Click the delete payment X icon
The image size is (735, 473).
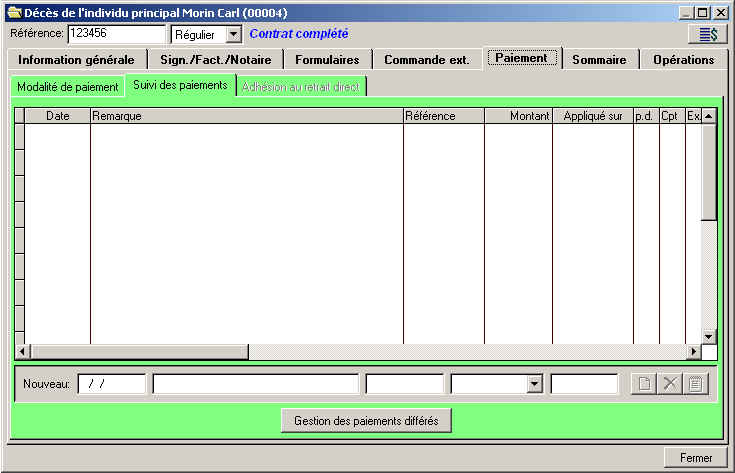click(671, 384)
